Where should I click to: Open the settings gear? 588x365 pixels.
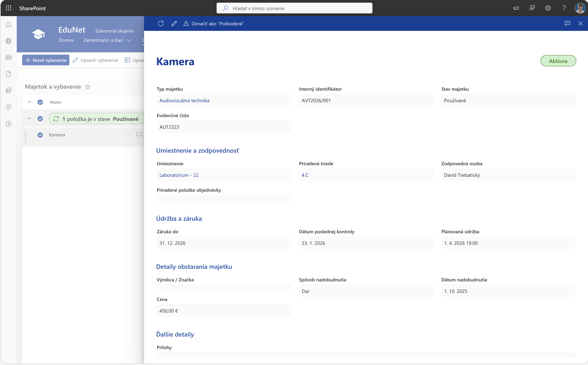[x=548, y=8]
